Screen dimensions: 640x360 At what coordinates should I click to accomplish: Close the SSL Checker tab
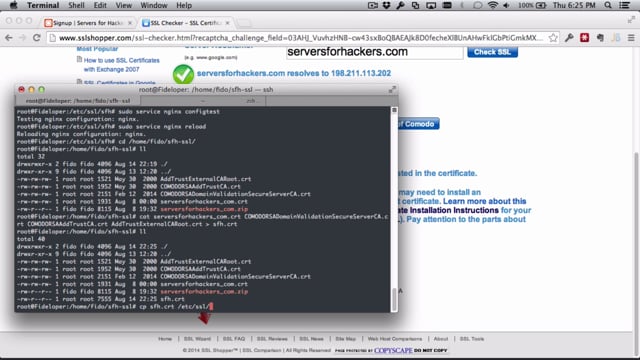[227, 23]
